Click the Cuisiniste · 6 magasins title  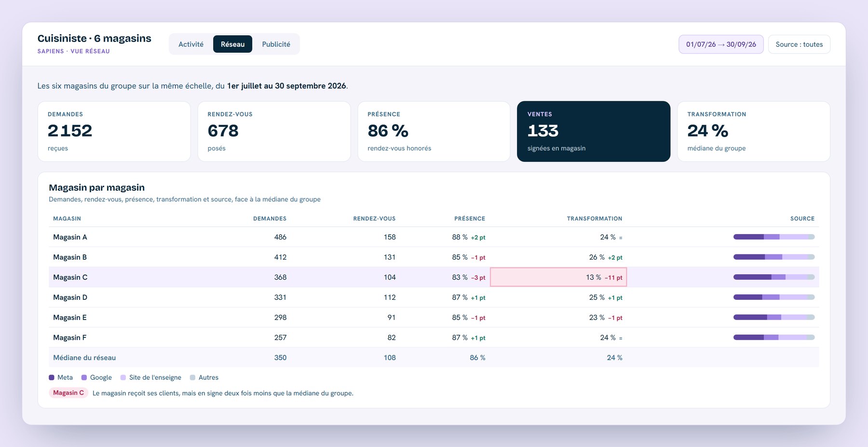95,38
